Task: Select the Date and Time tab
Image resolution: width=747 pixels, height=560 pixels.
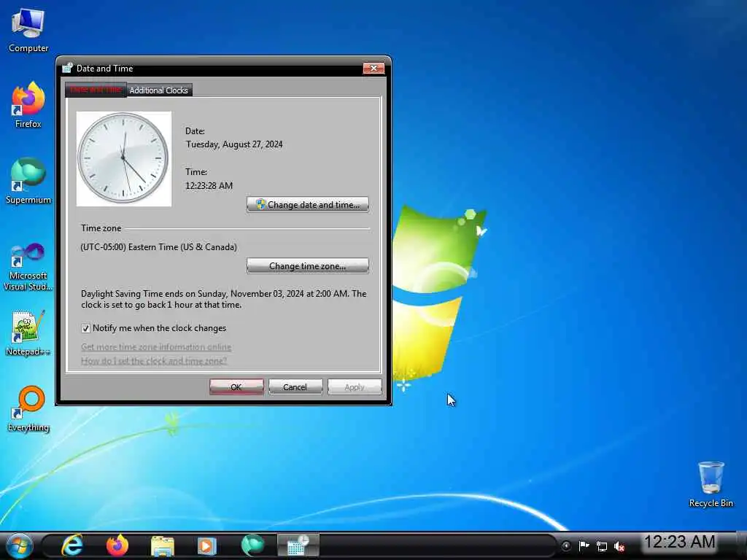Action: click(96, 90)
